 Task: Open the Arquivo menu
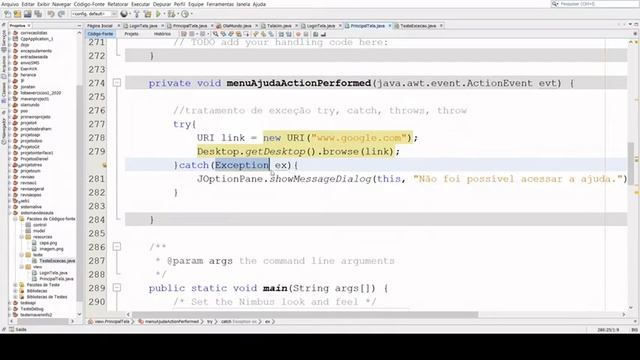click(x=10, y=4)
